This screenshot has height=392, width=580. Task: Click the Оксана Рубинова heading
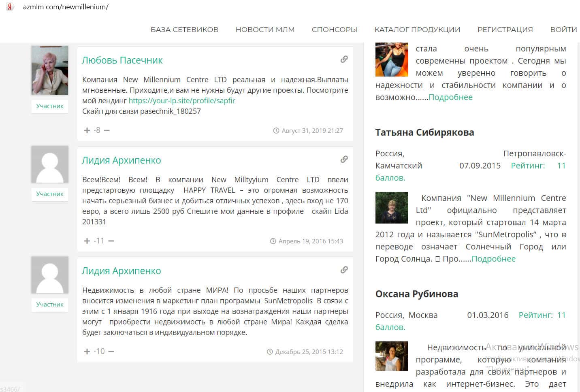pos(417,294)
